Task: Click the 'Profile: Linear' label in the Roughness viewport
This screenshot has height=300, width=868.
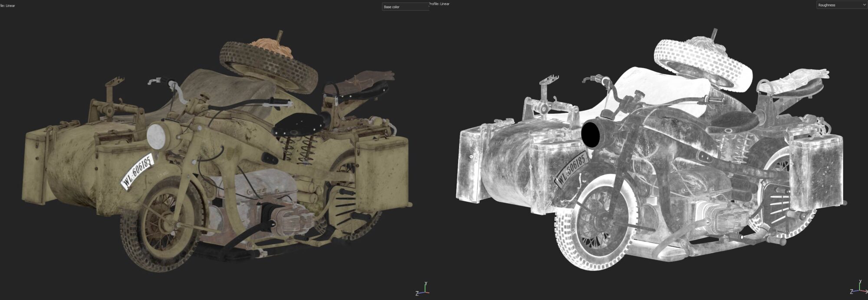Action: [x=439, y=3]
